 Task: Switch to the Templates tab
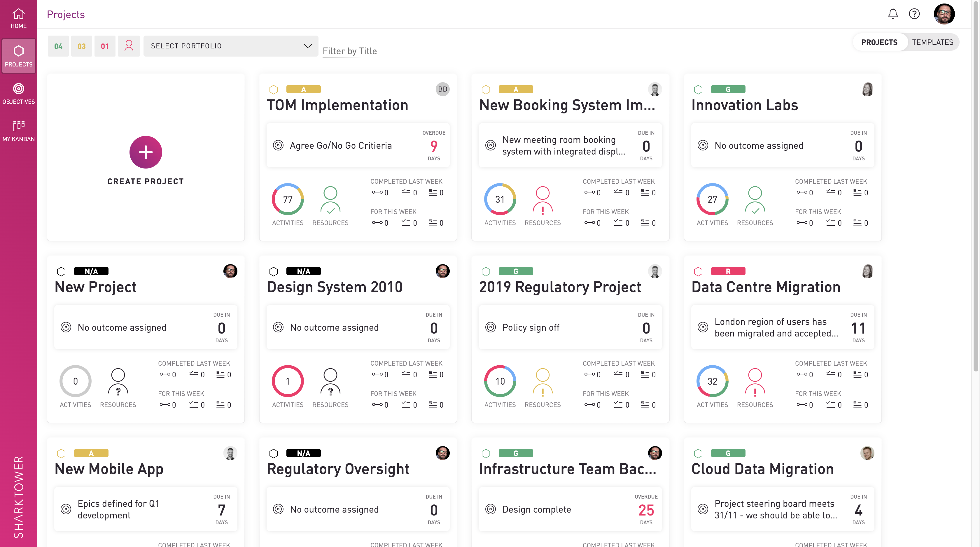pyautogui.click(x=932, y=42)
